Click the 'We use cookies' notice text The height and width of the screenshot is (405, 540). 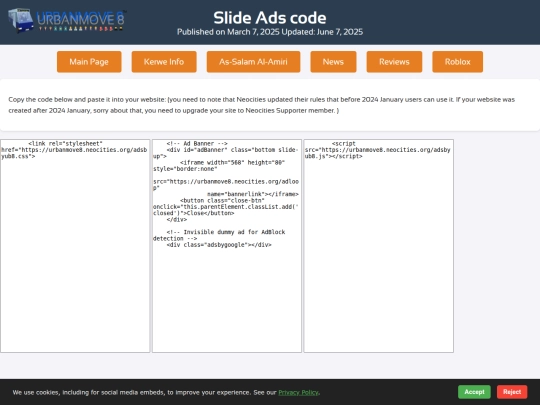click(166, 393)
